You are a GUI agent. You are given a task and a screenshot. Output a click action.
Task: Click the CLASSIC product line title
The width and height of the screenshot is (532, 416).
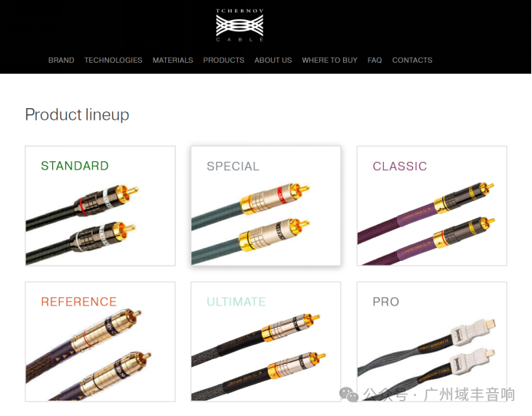(400, 167)
